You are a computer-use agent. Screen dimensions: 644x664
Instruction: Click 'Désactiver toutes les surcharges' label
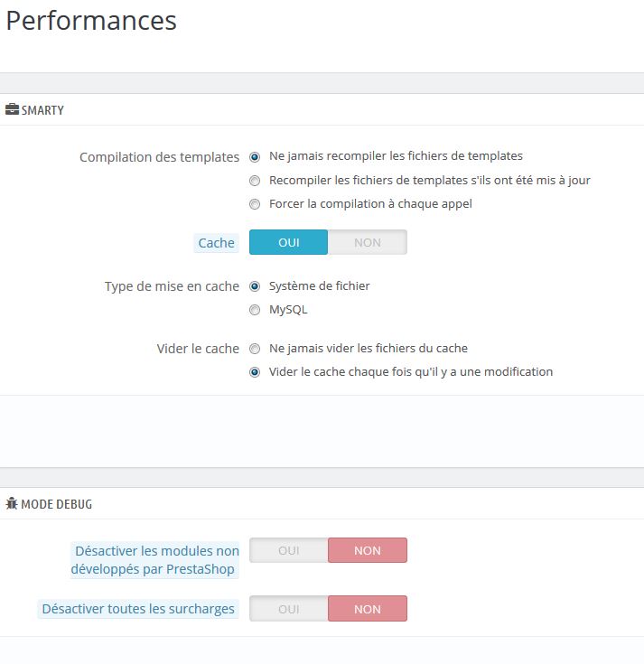[138, 609]
